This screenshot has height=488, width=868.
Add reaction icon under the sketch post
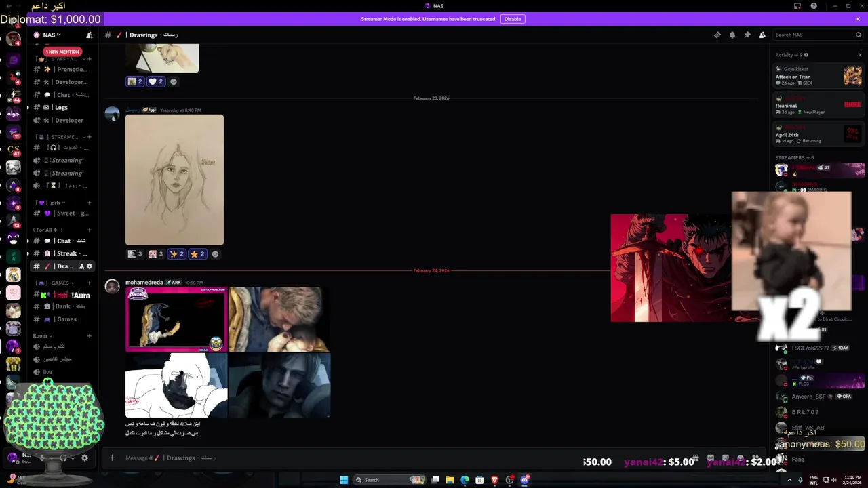pyautogui.click(x=216, y=254)
